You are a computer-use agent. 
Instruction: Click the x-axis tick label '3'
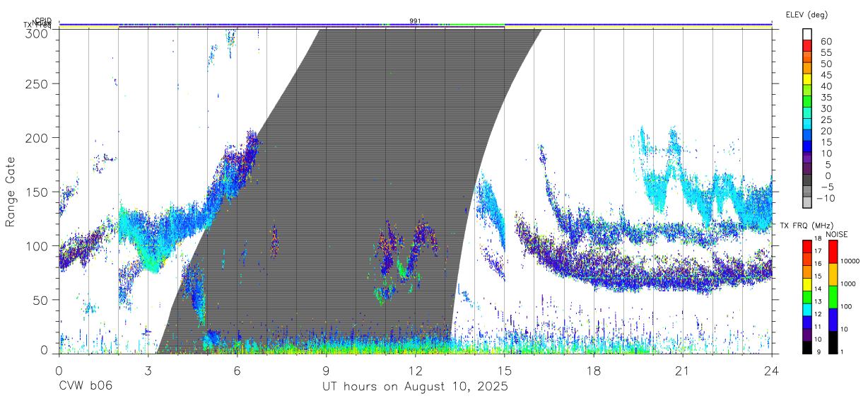(148, 371)
